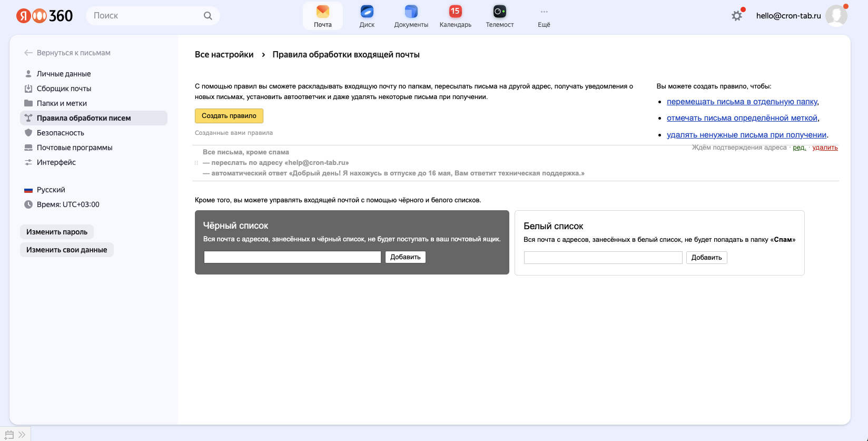This screenshot has width=868, height=441.
Task: Delete the rule via удалить link
Action: pos(825,148)
